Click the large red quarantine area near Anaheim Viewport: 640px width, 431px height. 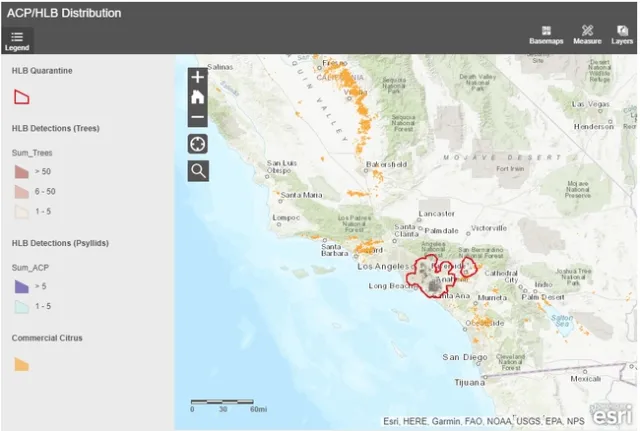(x=431, y=275)
